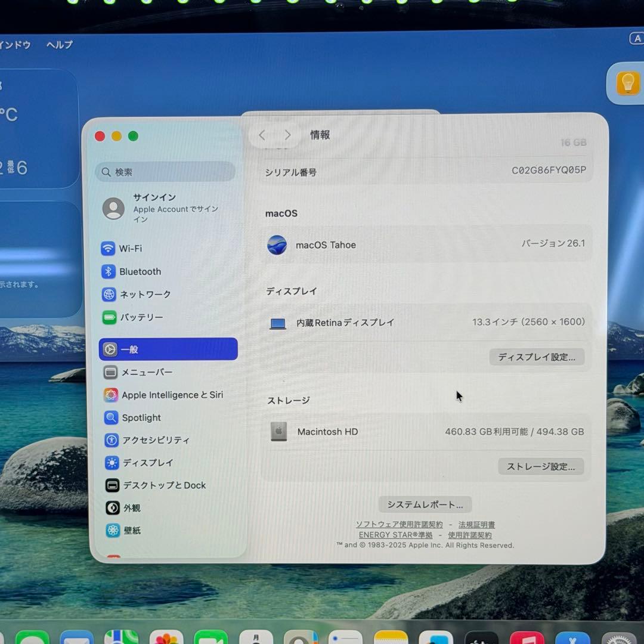Select Spotlight settings in the sidebar
This screenshot has height=644, width=644.
tap(139, 417)
